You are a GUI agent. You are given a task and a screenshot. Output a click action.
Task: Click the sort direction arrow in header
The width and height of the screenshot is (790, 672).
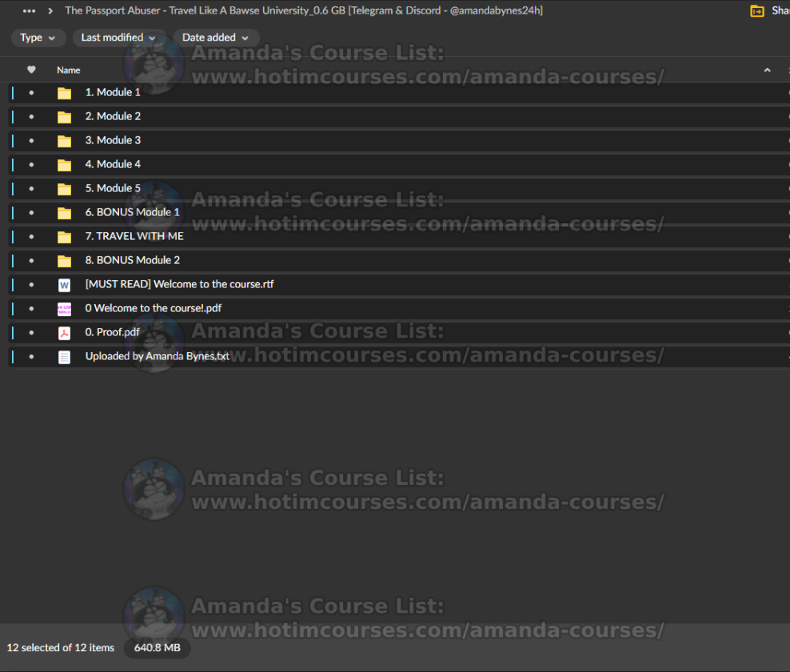tap(767, 70)
